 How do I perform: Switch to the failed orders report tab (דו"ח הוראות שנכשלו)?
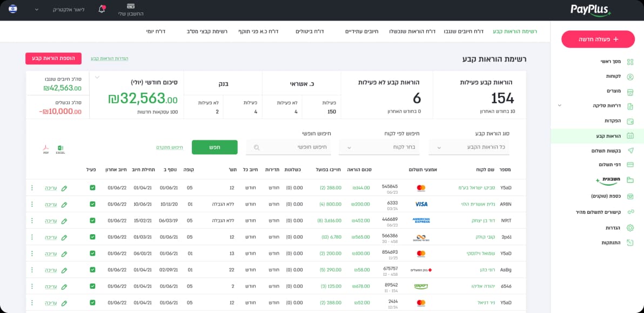(x=412, y=32)
